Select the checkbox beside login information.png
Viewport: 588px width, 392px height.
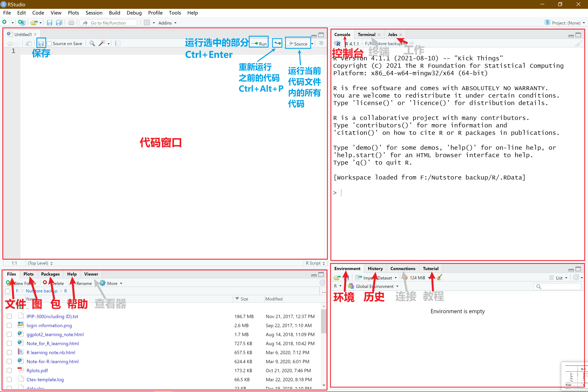(x=9, y=325)
